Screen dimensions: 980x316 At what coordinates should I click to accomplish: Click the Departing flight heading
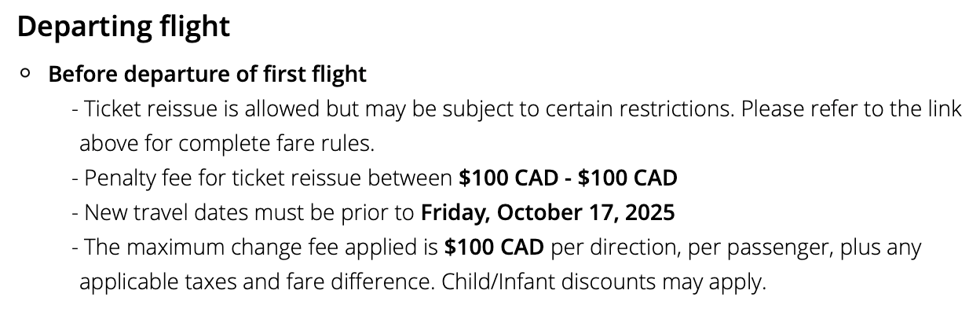coord(123,28)
